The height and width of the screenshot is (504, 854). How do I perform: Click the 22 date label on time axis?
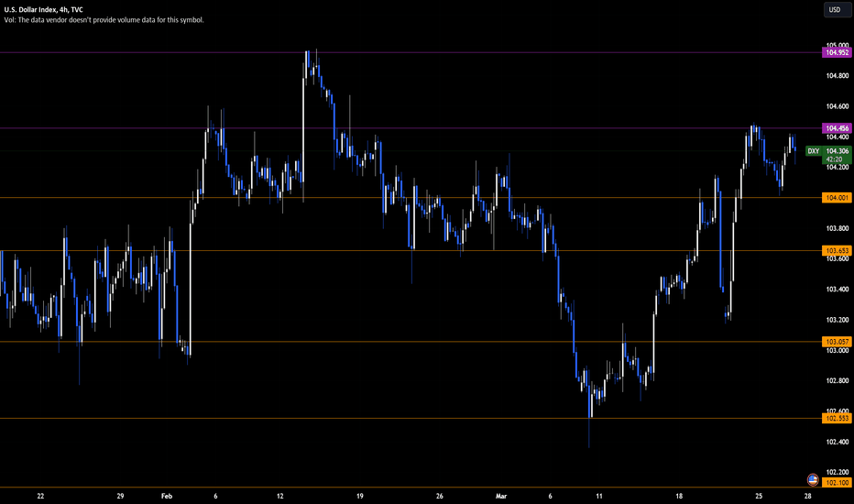point(40,497)
